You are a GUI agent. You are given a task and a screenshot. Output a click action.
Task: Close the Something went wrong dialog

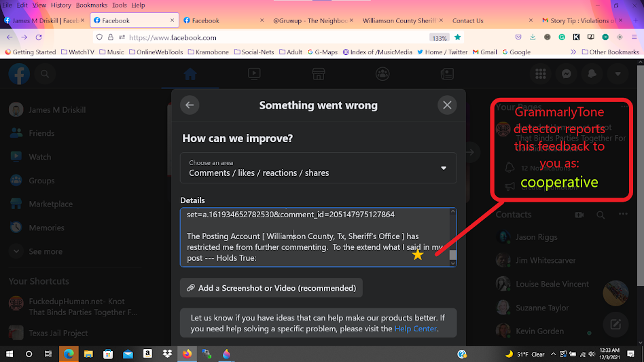447,105
